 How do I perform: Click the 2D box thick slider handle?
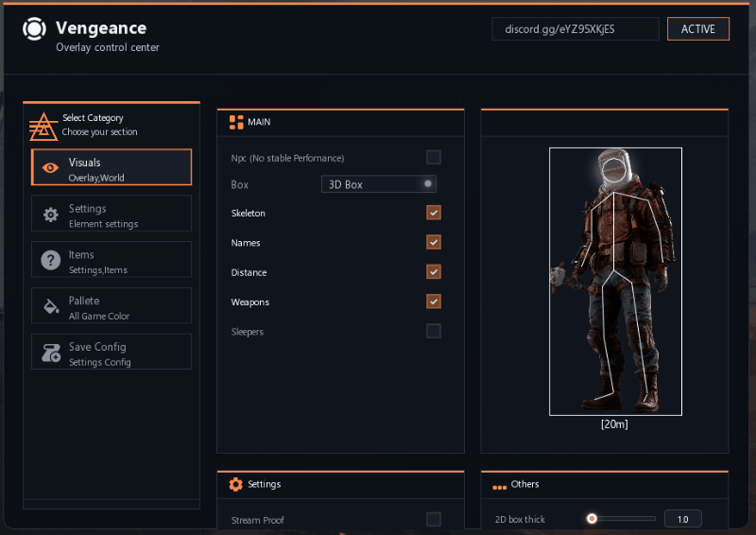(x=592, y=518)
